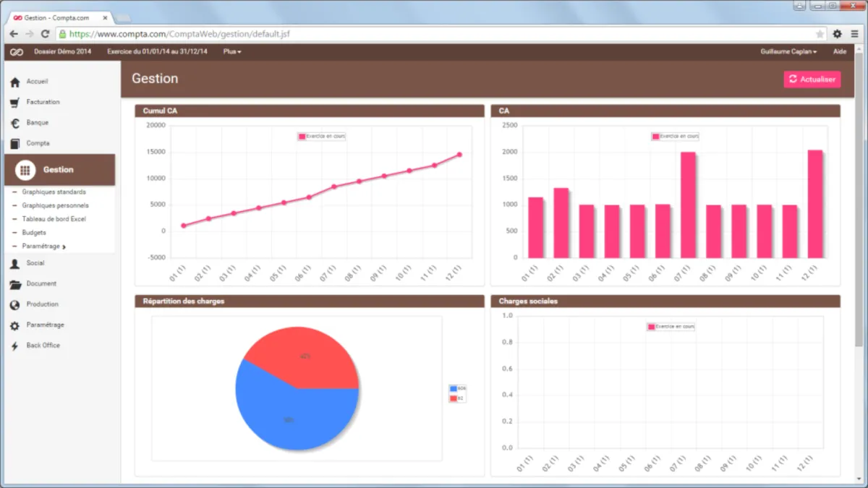Click the Gestion grid icon
868x488 pixels.
[25, 170]
